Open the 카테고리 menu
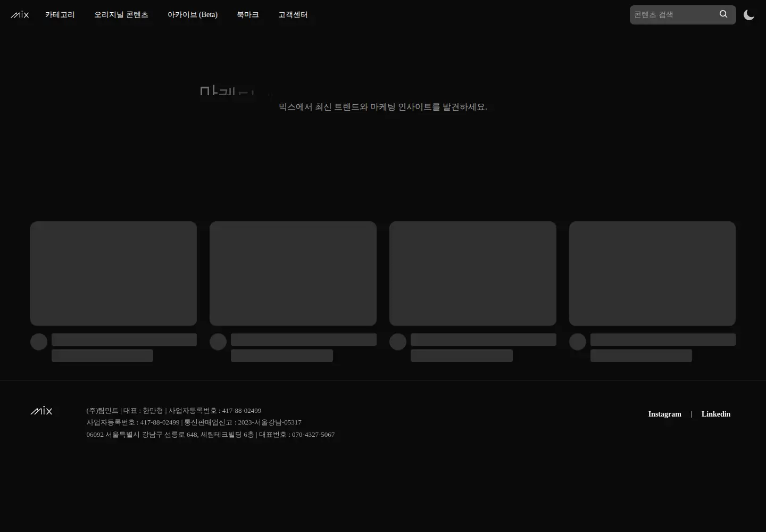Screen dimensions: 766x532 pos(60,15)
